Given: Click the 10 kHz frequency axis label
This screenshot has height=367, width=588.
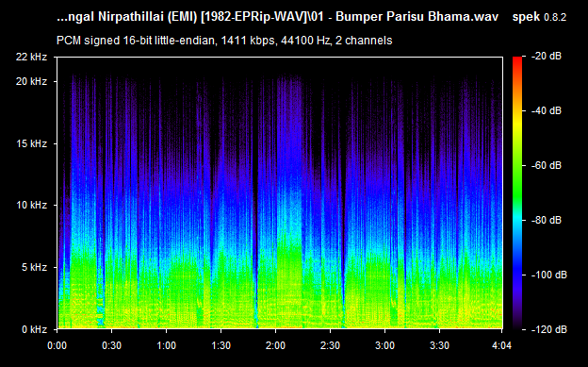Looking at the screenshot, I should [x=31, y=205].
